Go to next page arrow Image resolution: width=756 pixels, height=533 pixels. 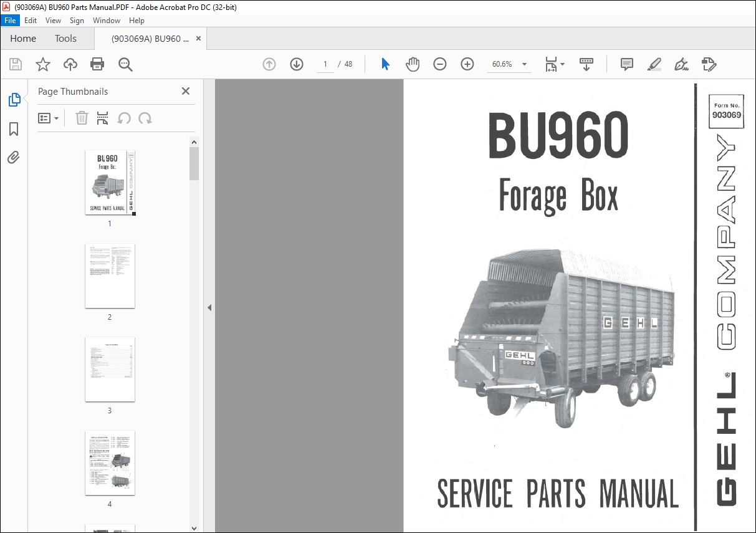tap(297, 64)
